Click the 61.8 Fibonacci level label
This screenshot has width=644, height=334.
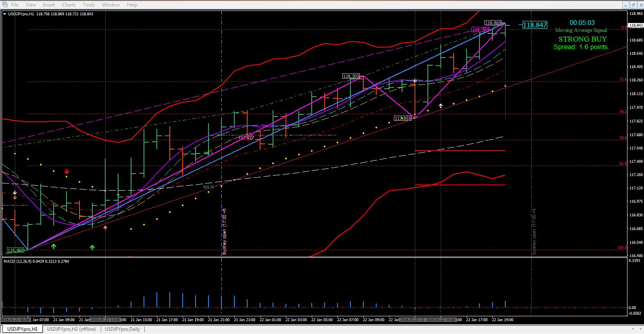click(623, 164)
